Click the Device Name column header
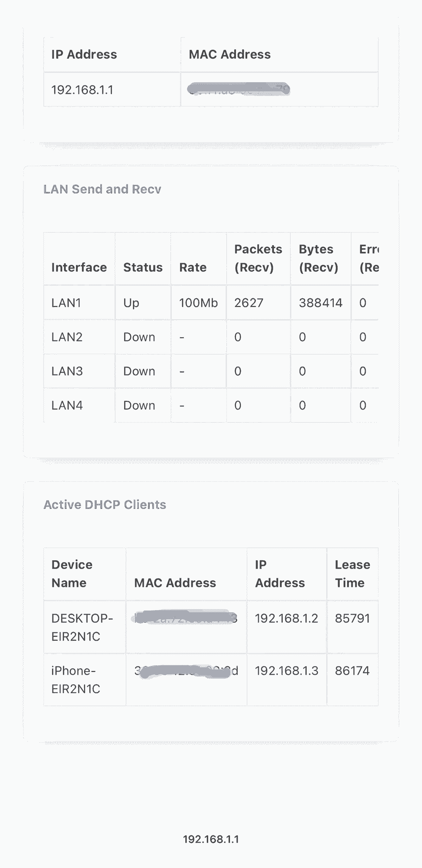The width and height of the screenshot is (422, 868). pos(72,574)
